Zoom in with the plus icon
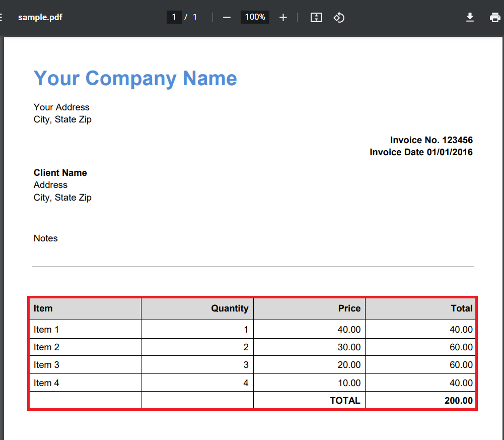The width and height of the screenshot is (504, 440). coord(283,17)
